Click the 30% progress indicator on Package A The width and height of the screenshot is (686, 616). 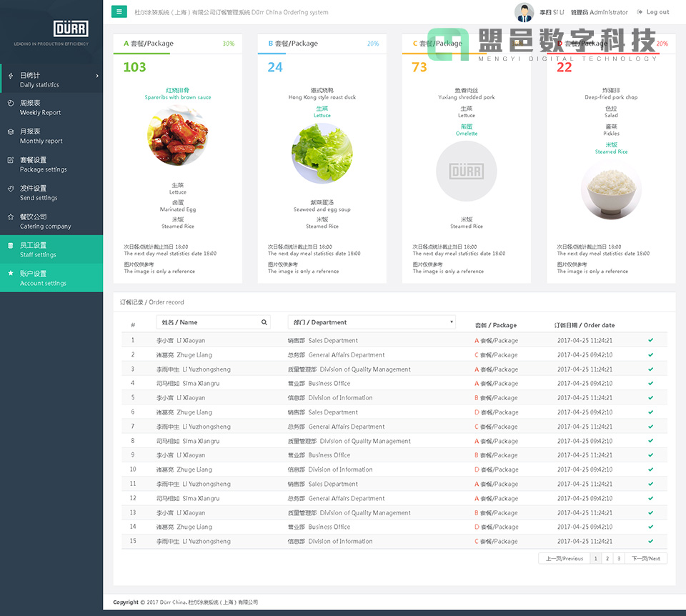(x=229, y=44)
